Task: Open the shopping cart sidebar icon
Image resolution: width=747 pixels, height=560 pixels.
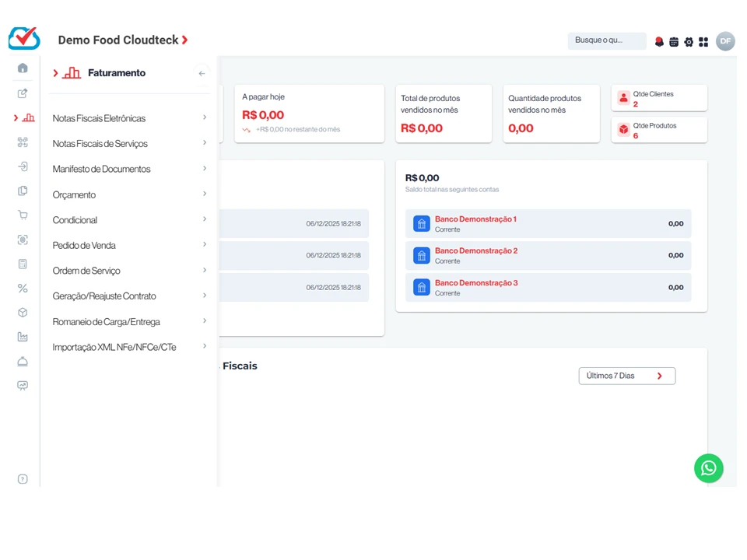Action: [x=23, y=215]
